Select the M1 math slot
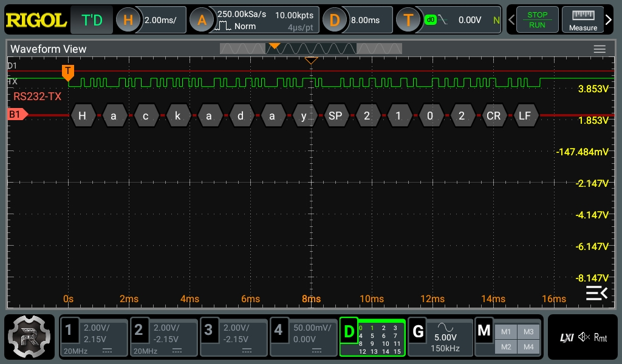Image resolution: width=622 pixels, height=364 pixels. point(506,331)
